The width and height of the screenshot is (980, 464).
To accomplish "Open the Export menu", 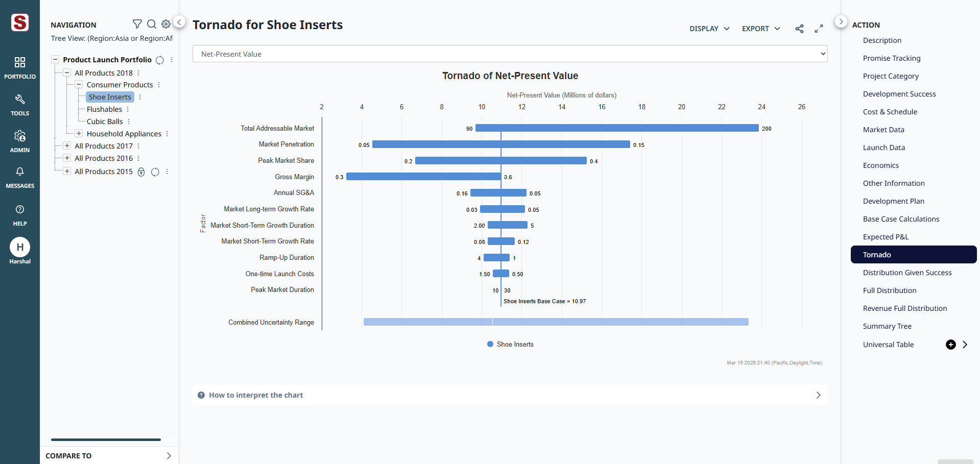I will click(x=761, y=29).
